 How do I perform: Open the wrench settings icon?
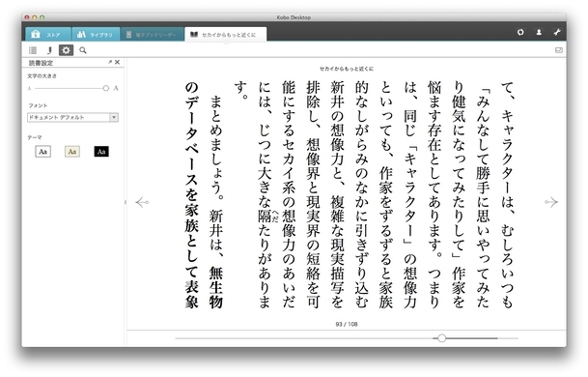[557, 32]
